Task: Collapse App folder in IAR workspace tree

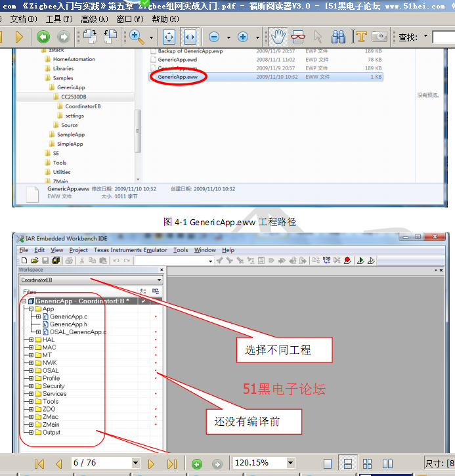Action: tap(31, 309)
